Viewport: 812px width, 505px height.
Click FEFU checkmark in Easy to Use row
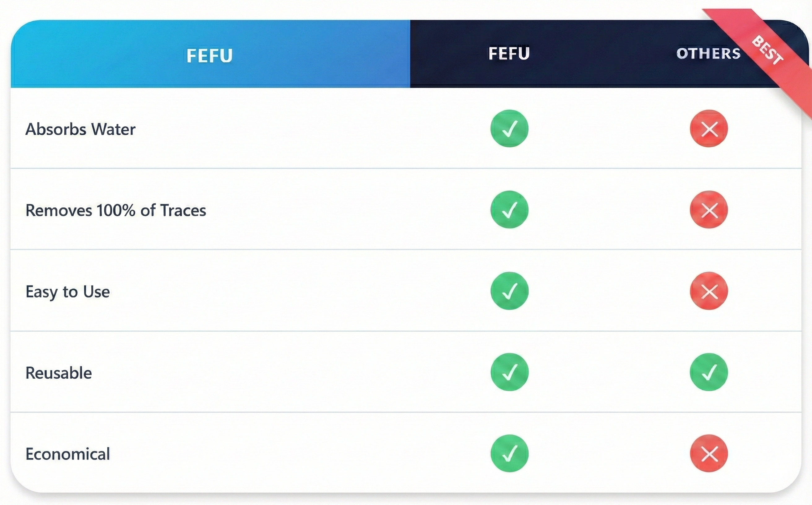click(509, 291)
